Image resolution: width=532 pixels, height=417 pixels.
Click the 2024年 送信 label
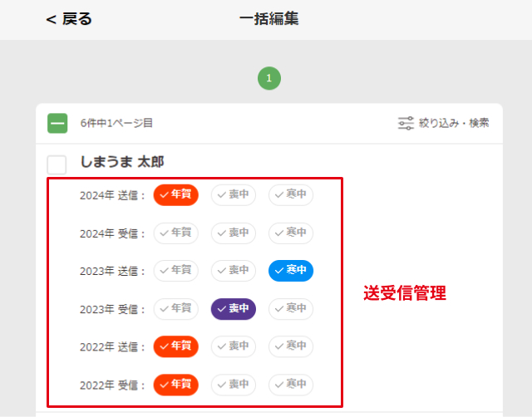112,195
